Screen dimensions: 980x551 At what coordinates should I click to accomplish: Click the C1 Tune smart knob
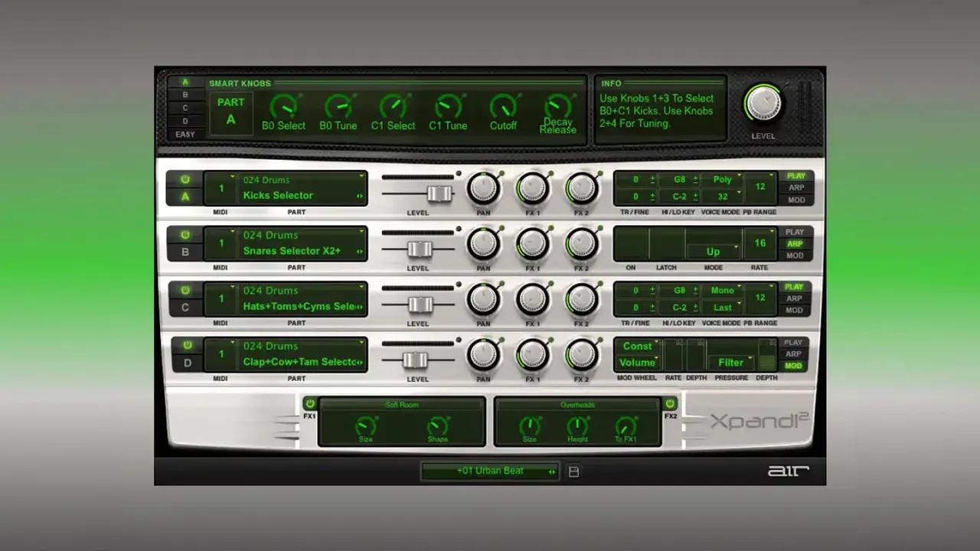coord(448,106)
